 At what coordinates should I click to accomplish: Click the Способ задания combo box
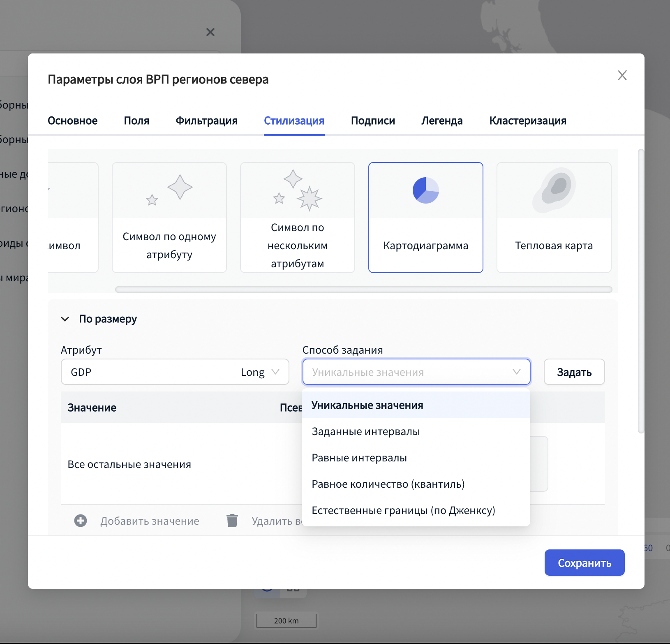click(x=416, y=372)
